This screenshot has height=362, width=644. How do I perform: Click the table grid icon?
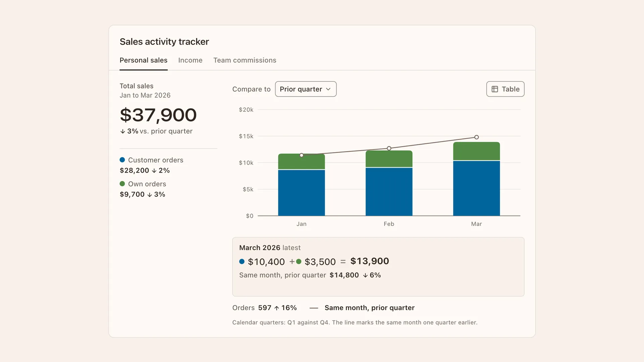click(x=495, y=89)
